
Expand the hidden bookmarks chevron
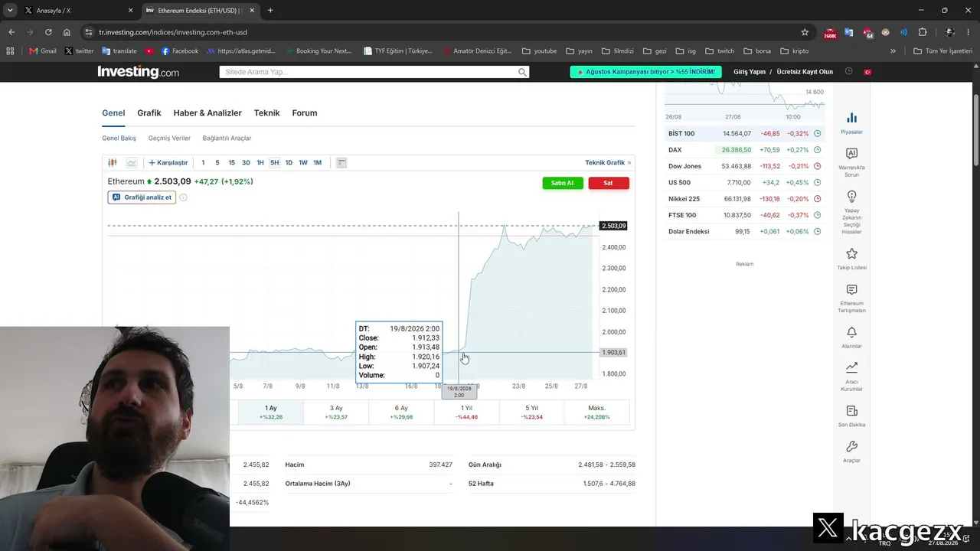pyautogui.click(x=893, y=51)
